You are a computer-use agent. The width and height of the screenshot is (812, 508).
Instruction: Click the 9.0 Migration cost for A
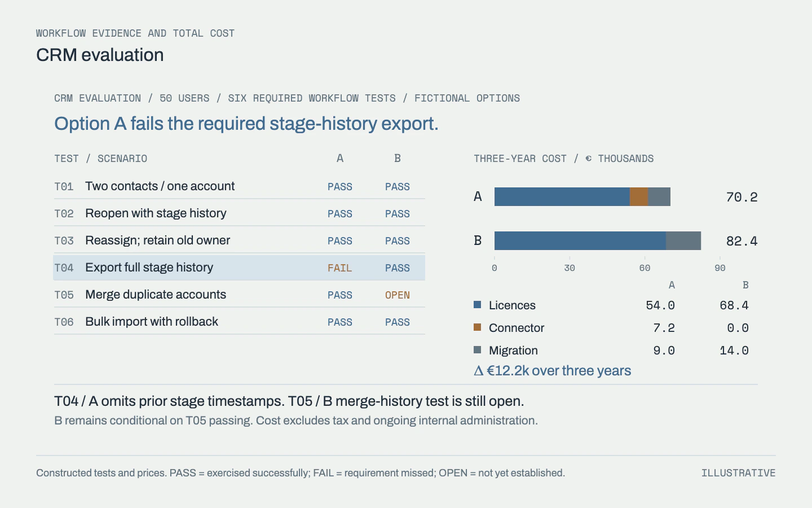[664, 351]
